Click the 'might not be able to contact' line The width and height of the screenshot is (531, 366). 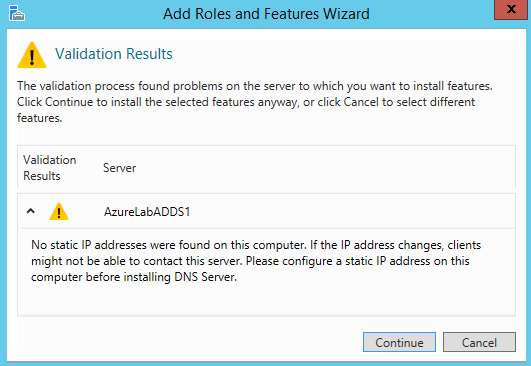250,261
